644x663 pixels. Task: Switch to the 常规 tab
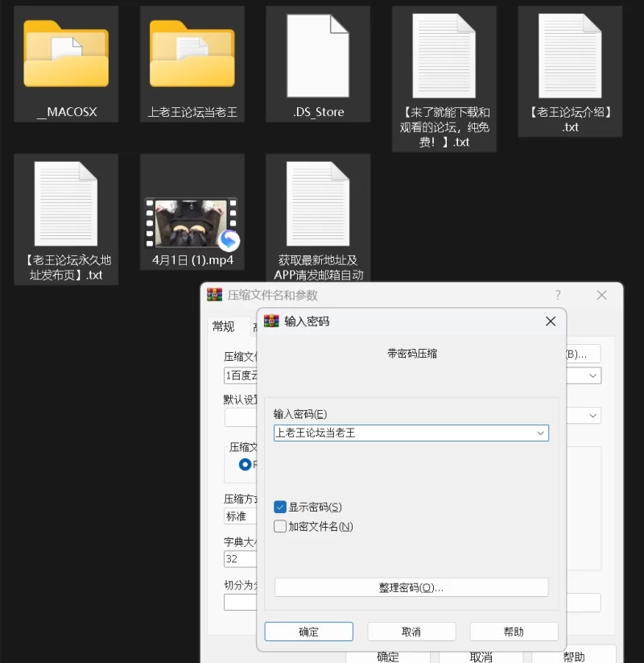point(223,326)
